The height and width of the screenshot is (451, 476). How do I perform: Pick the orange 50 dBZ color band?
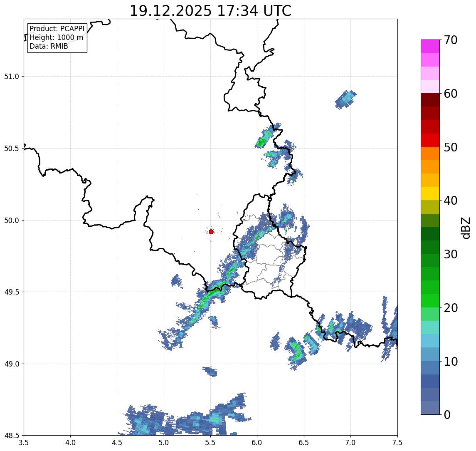(430, 154)
